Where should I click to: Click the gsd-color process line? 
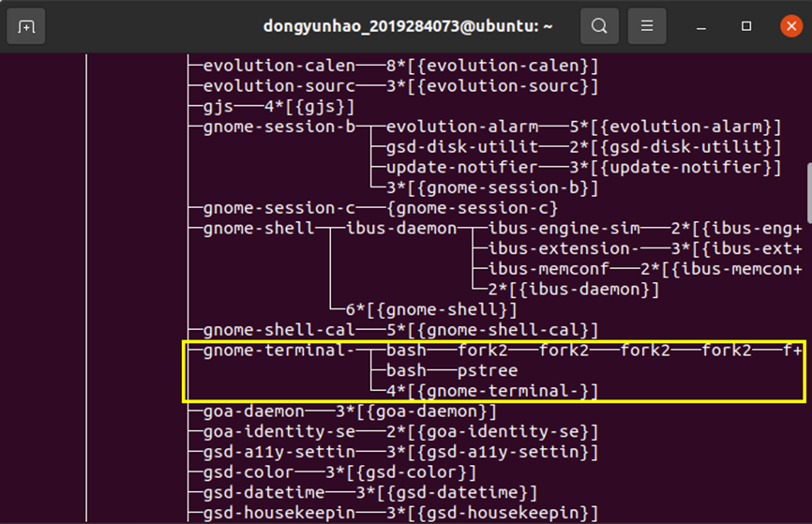(x=339, y=472)
